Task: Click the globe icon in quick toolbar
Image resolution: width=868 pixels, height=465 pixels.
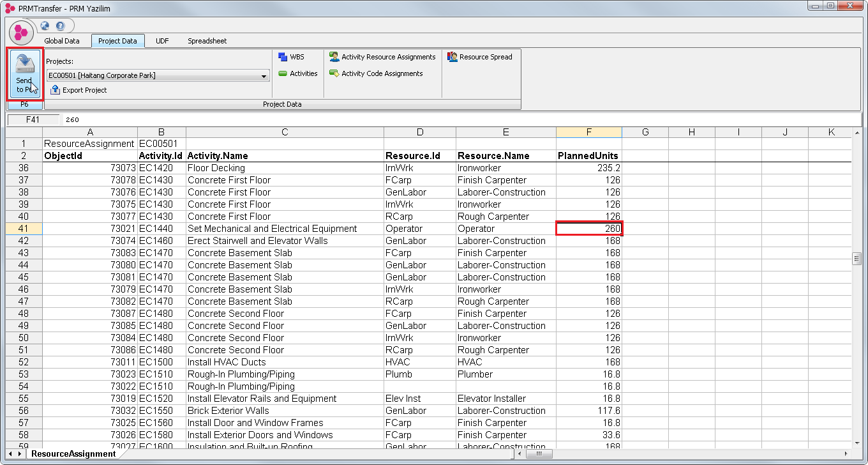Action: coord(45,26)
